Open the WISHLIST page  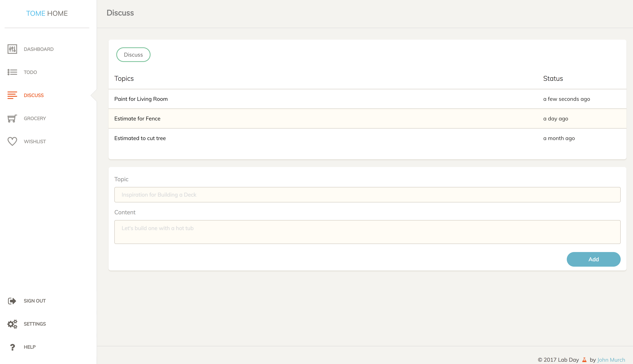click(35, 141)
